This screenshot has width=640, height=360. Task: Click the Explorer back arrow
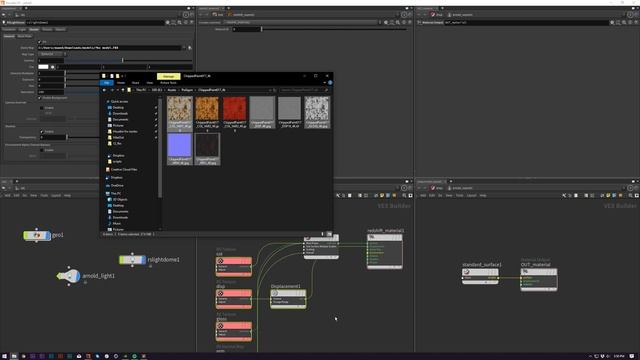click(x=104, y=90)
